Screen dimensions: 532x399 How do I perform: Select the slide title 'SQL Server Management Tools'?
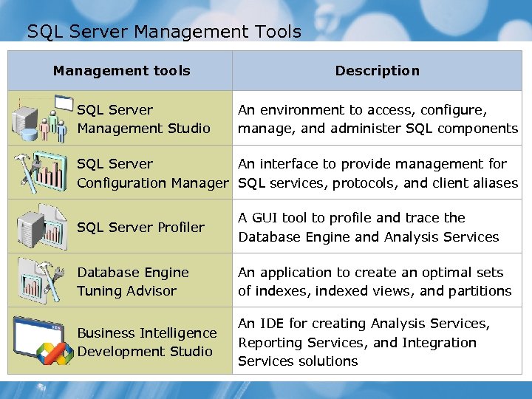[x=164, y=32]
